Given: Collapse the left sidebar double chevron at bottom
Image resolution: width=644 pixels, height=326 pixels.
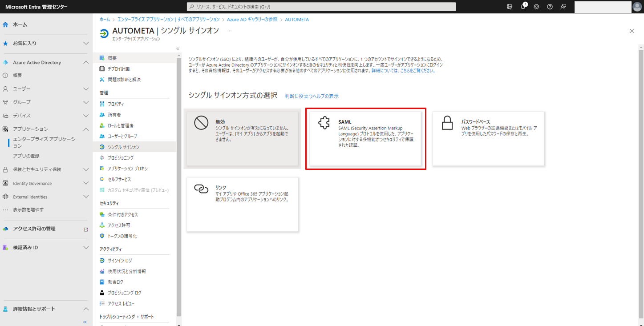Looking at the screenshot, I should click(85, 322).
